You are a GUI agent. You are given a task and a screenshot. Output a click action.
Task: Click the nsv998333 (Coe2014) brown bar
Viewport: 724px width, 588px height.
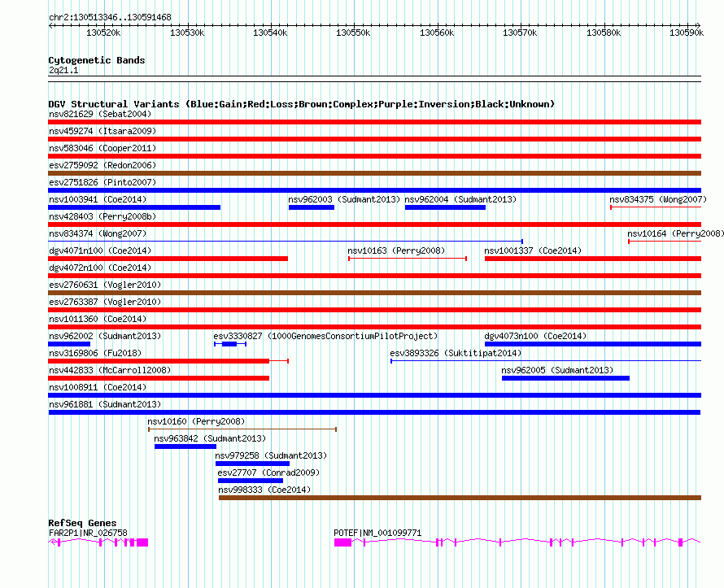click(460, 498)
